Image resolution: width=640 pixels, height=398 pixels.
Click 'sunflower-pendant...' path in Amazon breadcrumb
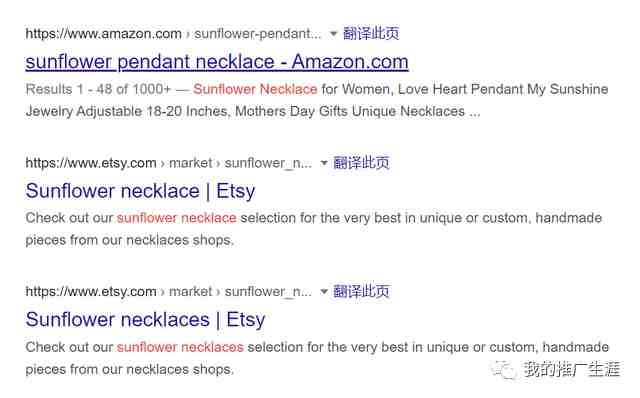tap(258, 33)
